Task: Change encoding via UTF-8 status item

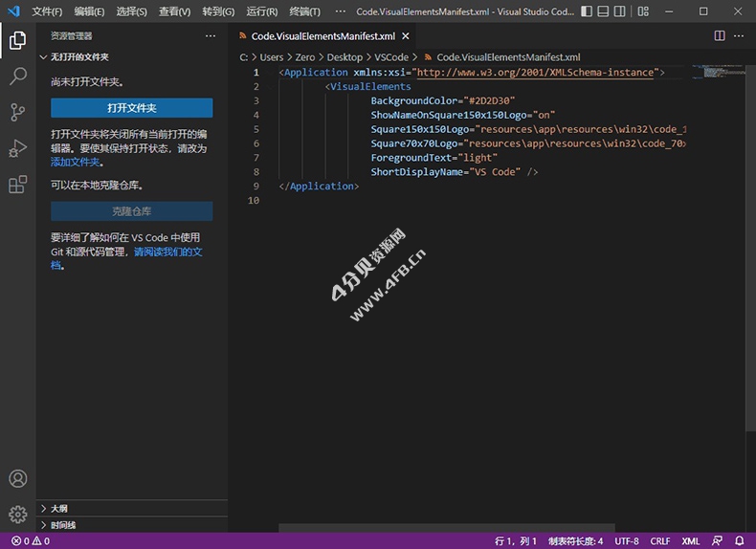Action: [x=626, y=541]
